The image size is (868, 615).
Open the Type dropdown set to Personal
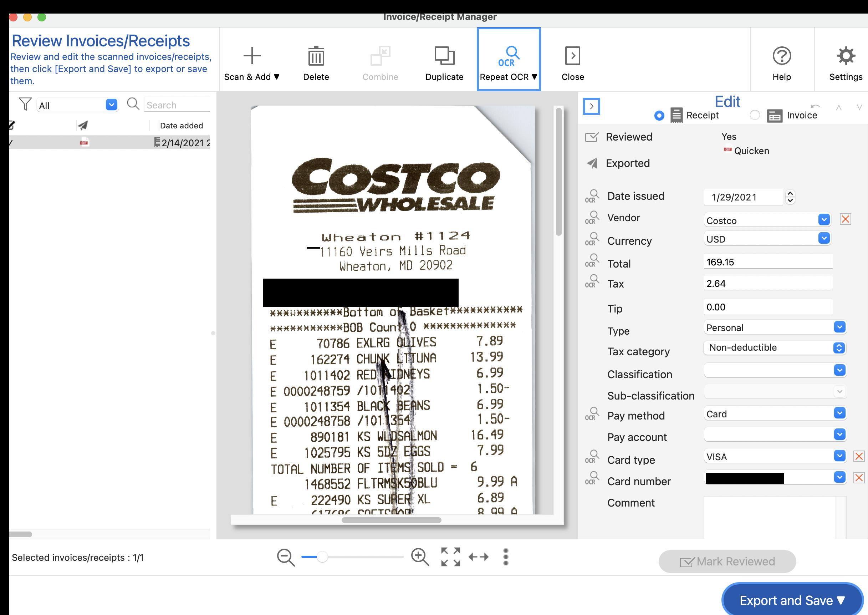click(x=839, y=327)
